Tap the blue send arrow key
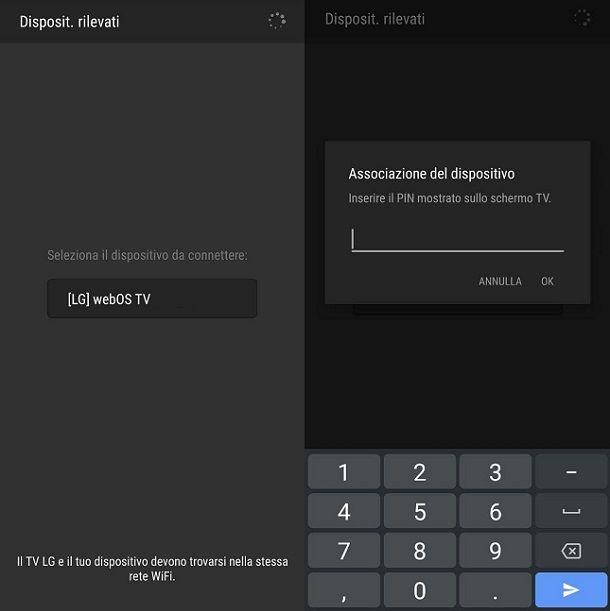 pyautogui.click(x=571, y=590)
